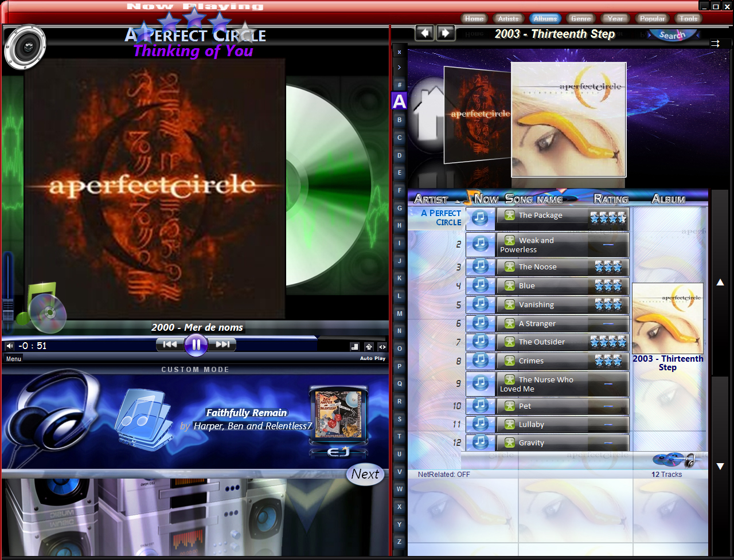This screenshot has height=560, width=734.
Task: Click the queued album thumbnail above EJ
Action: (338, 416)
